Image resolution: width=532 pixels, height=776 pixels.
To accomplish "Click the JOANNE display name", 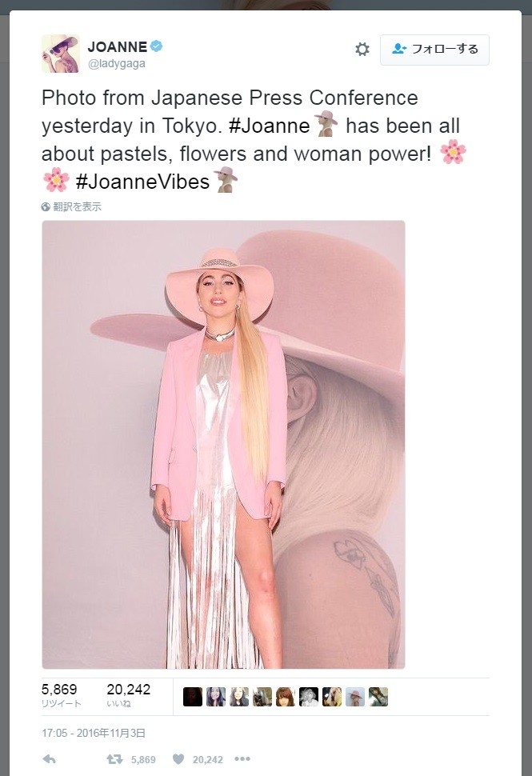I will pyautogui.click(x=117, y=46).
